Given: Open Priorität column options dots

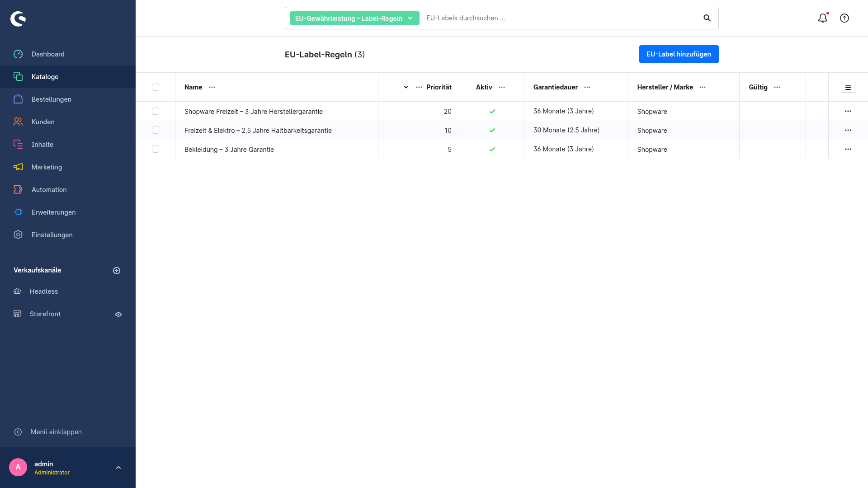Looking at the screenshot, I should pyautogui.click(x=419, y=87).
